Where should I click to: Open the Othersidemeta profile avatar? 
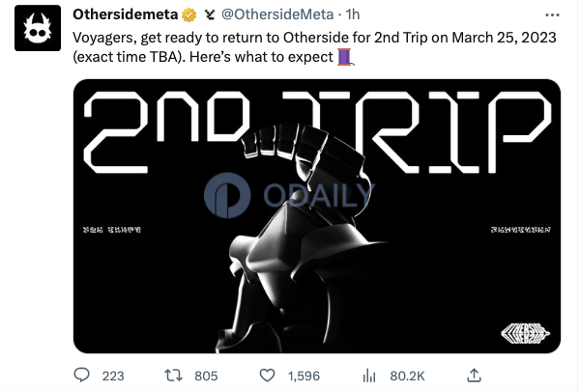38,28
